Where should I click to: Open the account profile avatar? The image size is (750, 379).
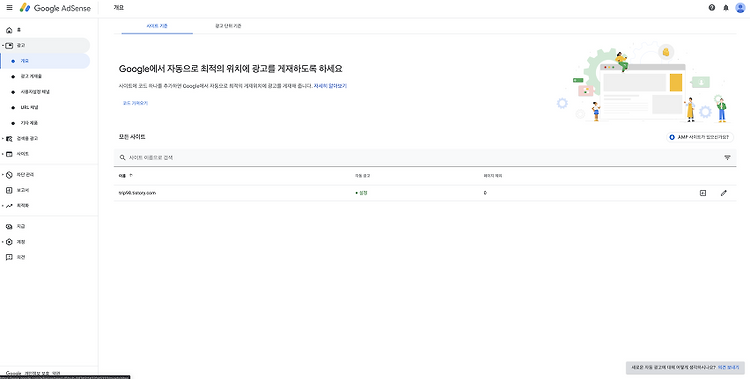[x=740, y=8]
